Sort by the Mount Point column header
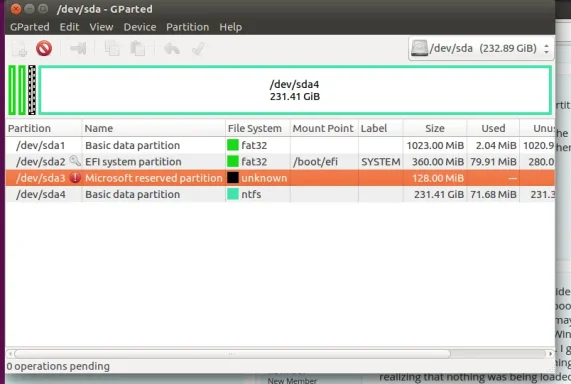 324,128
